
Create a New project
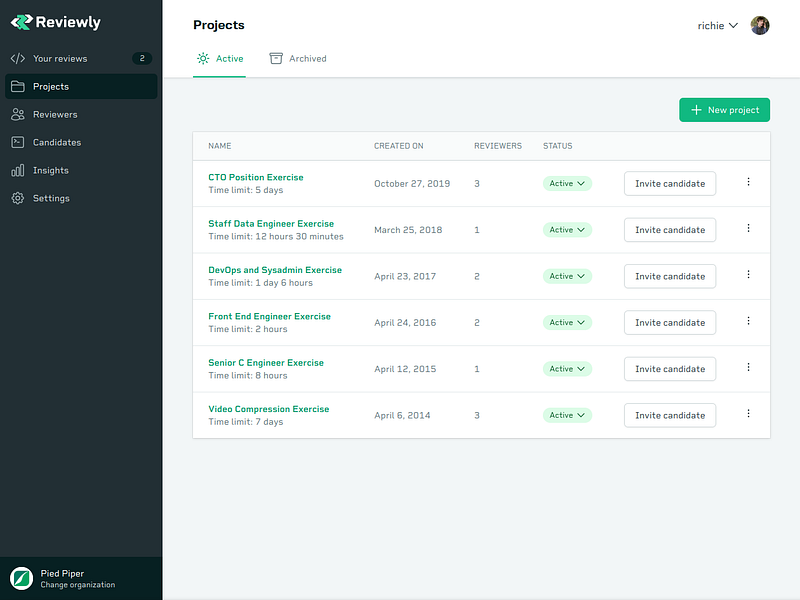click(724, 110)
